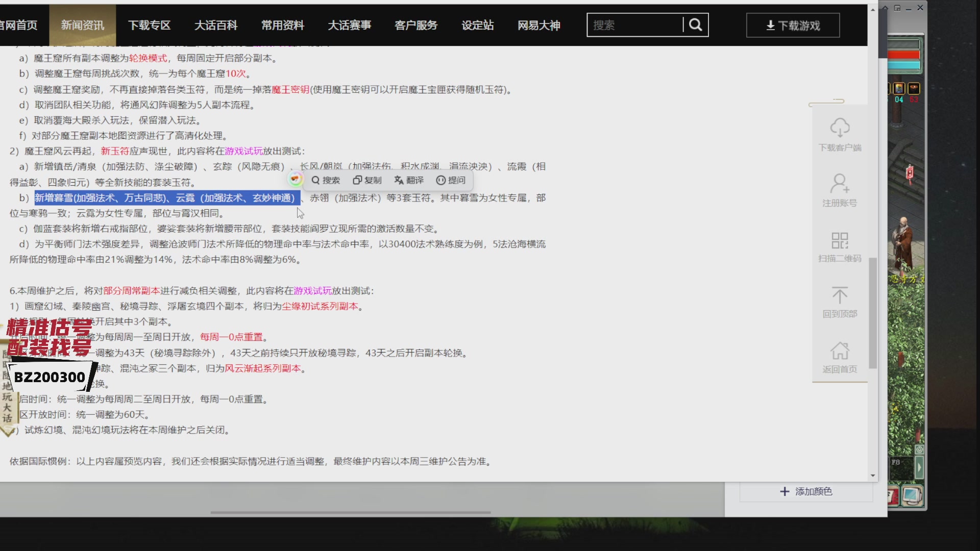Click the down arrow below the color list

pos(872,475)
